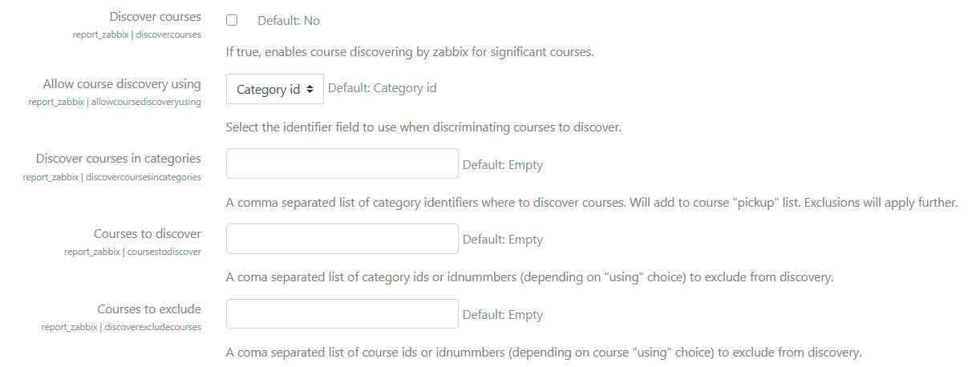Open the Category id dropdown
Viewport: 980px width, 367px height.
274,89
